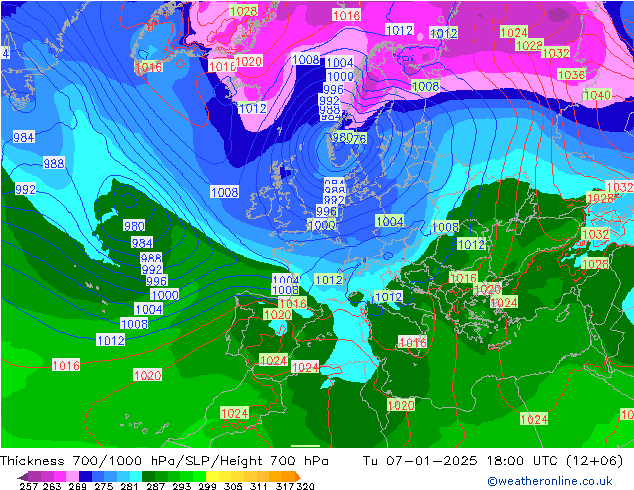Click the blue 980 label above 984

click(x=134, y=226)
